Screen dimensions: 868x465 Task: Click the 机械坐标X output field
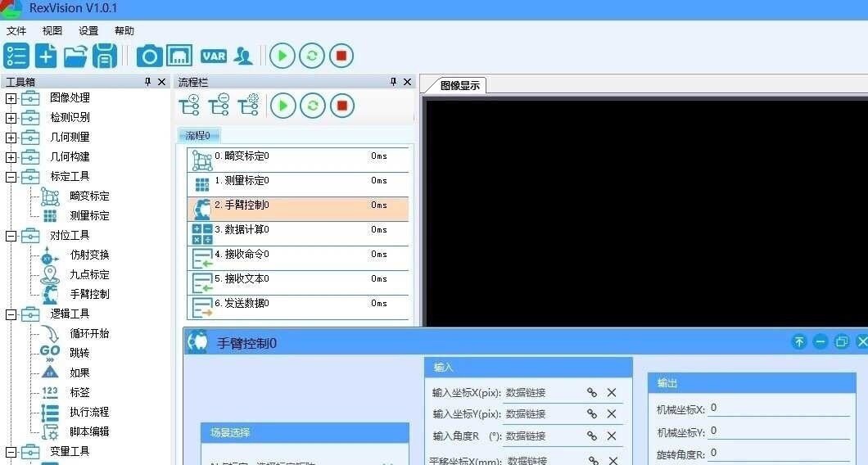tap(780, 409)
